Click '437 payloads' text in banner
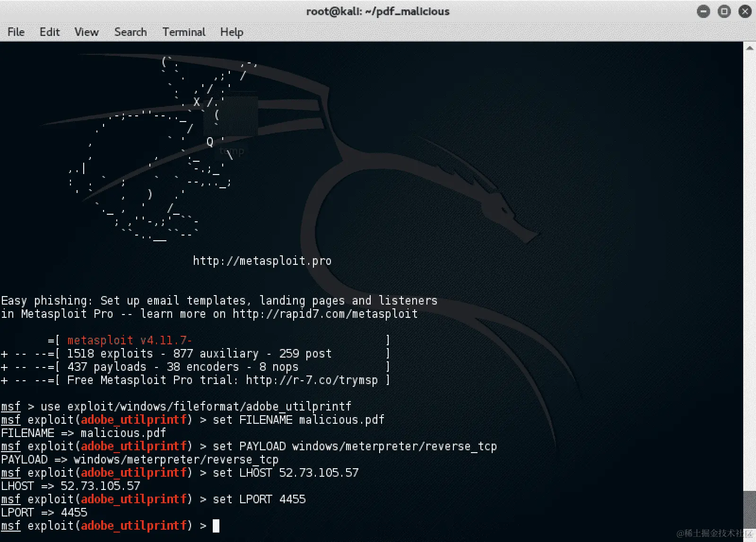 [x=107, y=367]
